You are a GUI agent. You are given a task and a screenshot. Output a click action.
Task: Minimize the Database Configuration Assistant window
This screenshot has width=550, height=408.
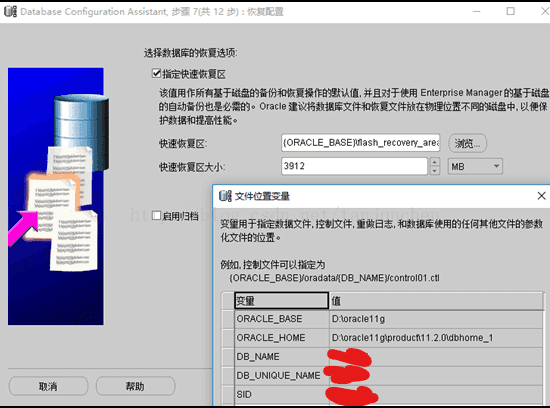coord(476,11)
